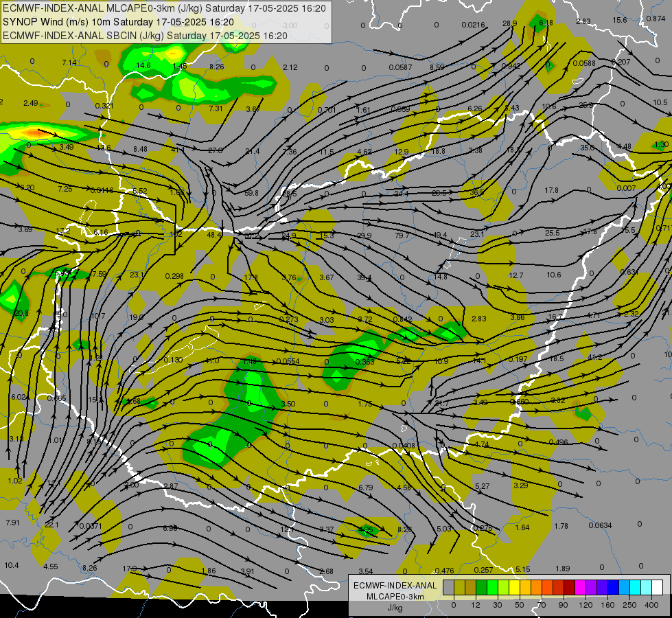672x618 pixels.
Task: Click the dark red legend swatch
Action: tap(570, 587)
